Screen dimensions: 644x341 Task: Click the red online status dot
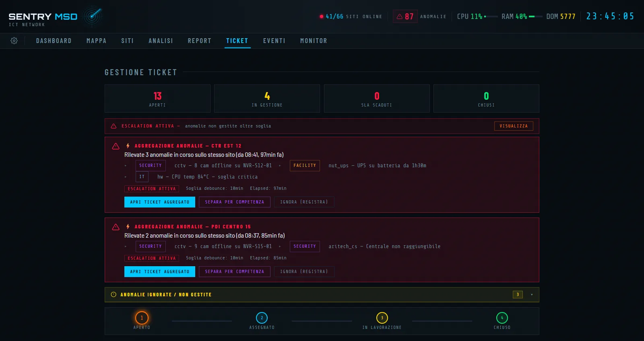[x=322, y=16]
